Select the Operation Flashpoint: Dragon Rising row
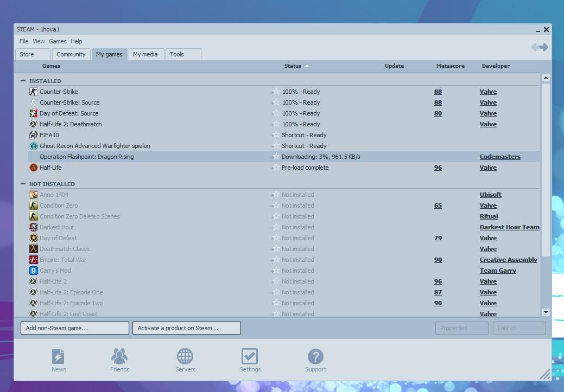The height and width of the screenshot is (392, 564). click(284, 157)
